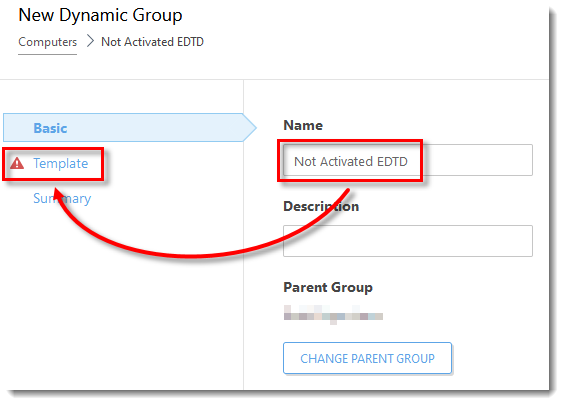Click the New Dynamic Group heading

tap(100, 15)
